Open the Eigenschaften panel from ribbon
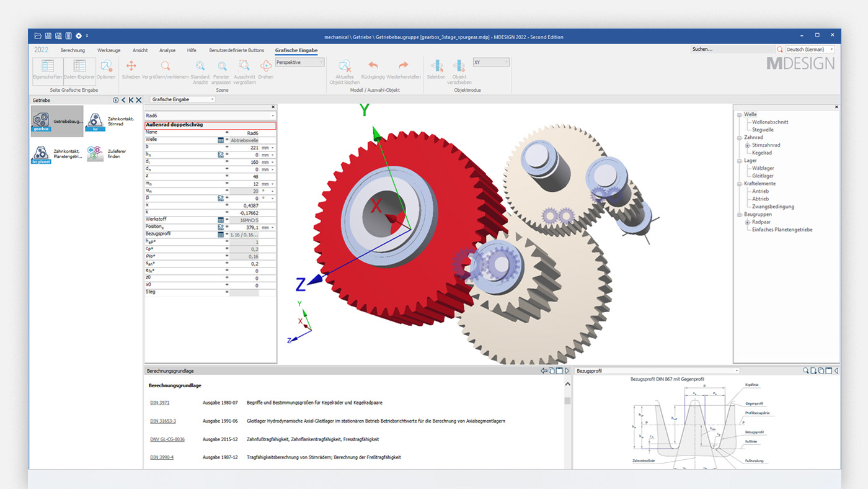 tap(48, 71)
